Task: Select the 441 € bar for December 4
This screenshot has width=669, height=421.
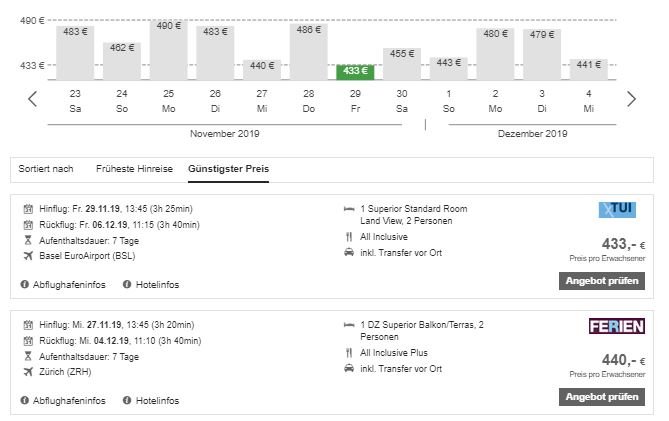Action: 589,69
